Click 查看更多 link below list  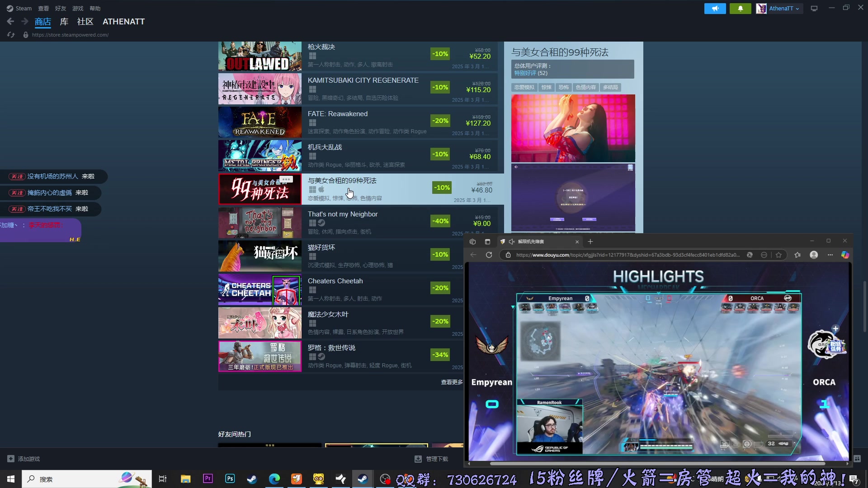[x=452, y=382]
